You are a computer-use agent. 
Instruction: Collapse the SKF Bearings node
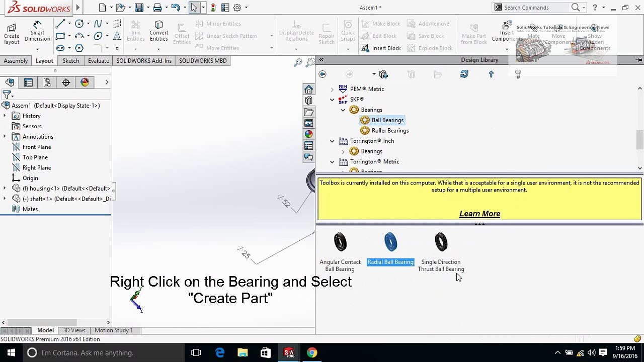343,110
